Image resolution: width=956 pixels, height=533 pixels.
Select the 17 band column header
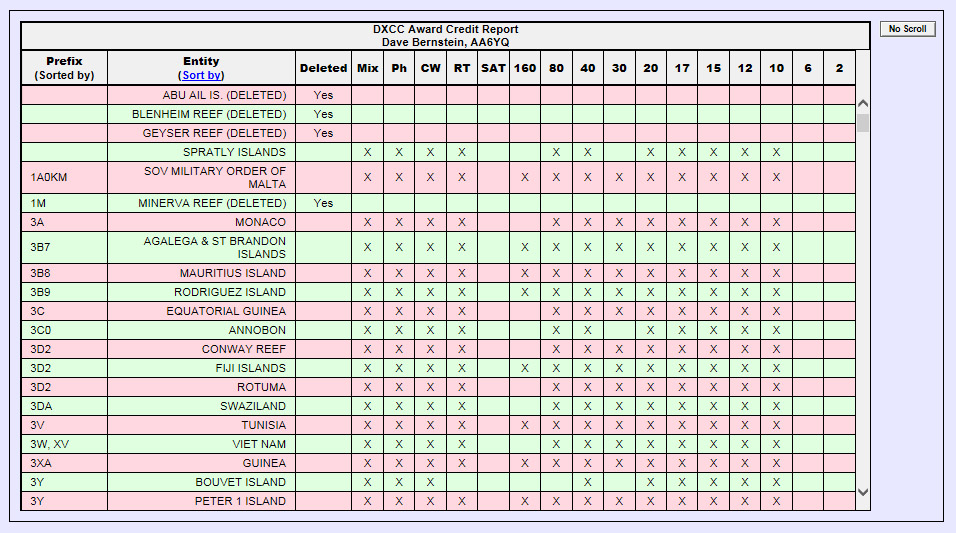682,68
